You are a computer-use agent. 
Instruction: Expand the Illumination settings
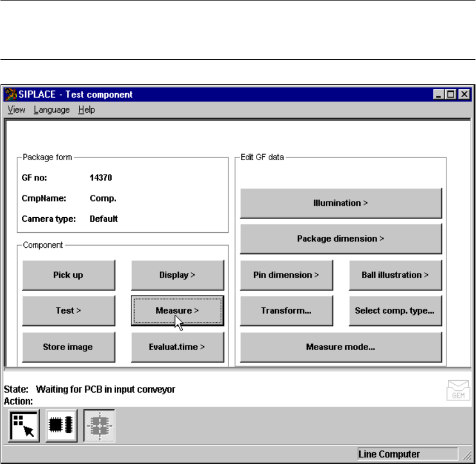[340, 203]
